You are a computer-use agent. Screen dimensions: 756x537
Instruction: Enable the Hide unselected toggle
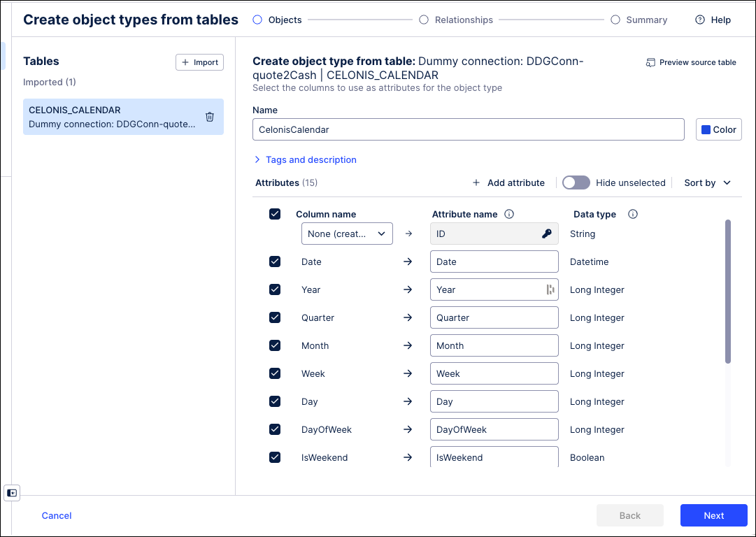click(x=576, y=182)
